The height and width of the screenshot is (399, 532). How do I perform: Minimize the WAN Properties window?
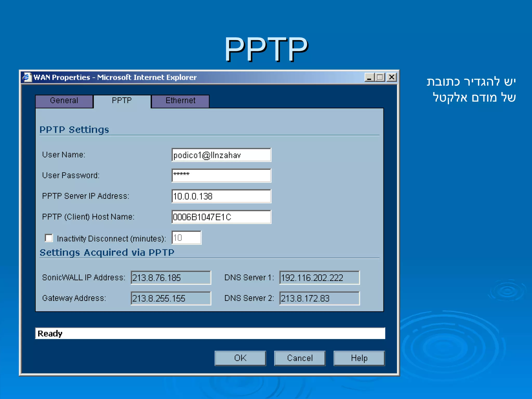click(x=369, y=77)
